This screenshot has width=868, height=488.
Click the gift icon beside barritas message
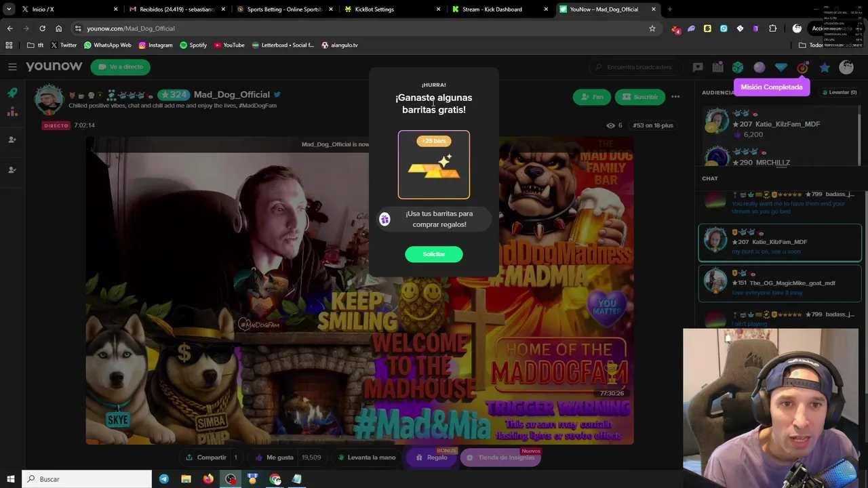coord(384,219)
